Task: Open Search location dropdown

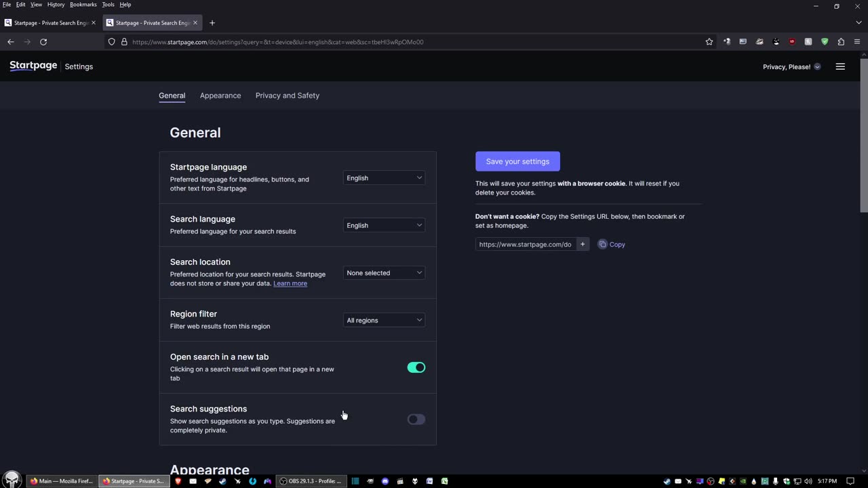Action: [384, 272]
